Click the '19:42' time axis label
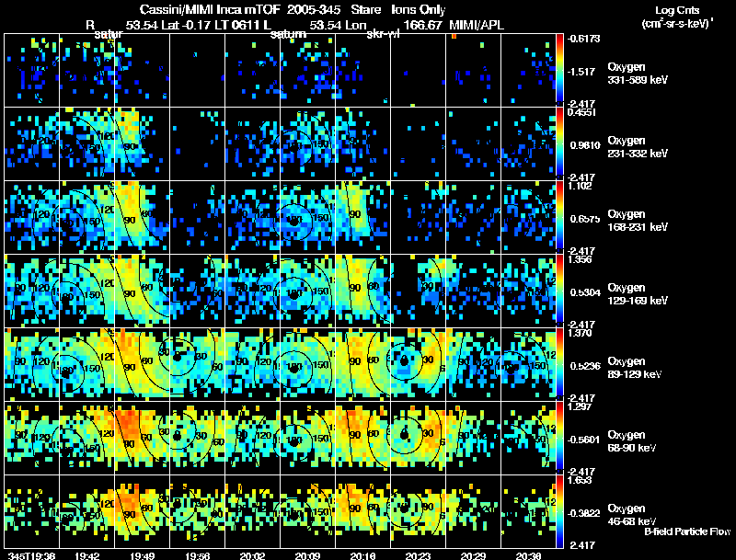The height and width of the screenshot is (560, 736). pos(86,555)
